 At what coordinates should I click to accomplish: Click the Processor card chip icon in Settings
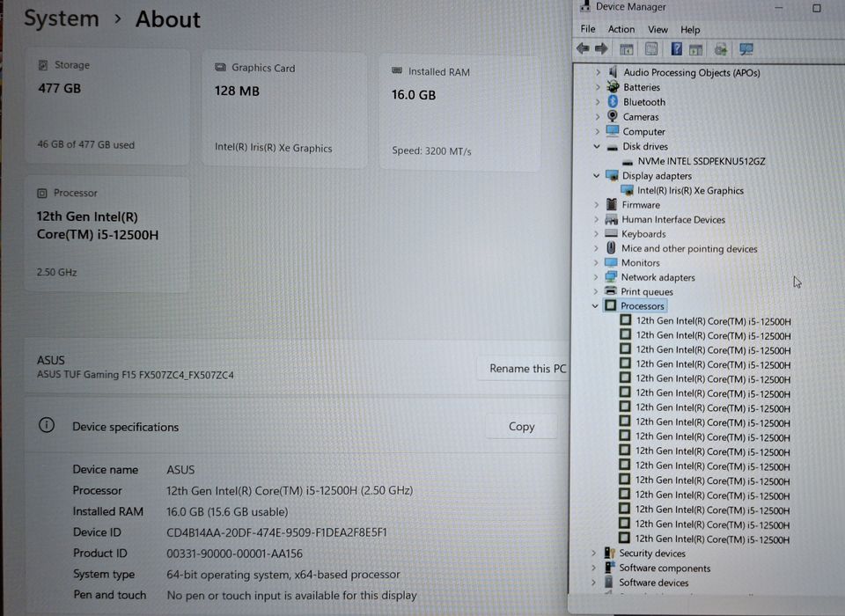[42, 193]
